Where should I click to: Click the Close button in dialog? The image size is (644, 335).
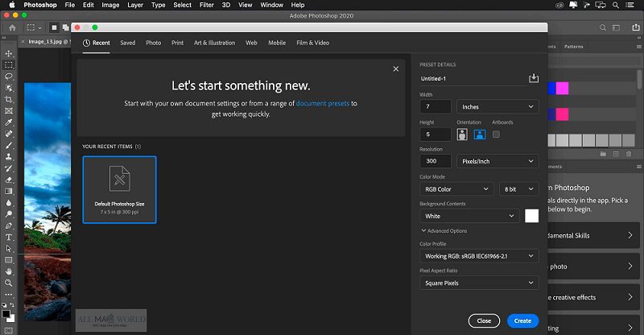coord(484,321)
